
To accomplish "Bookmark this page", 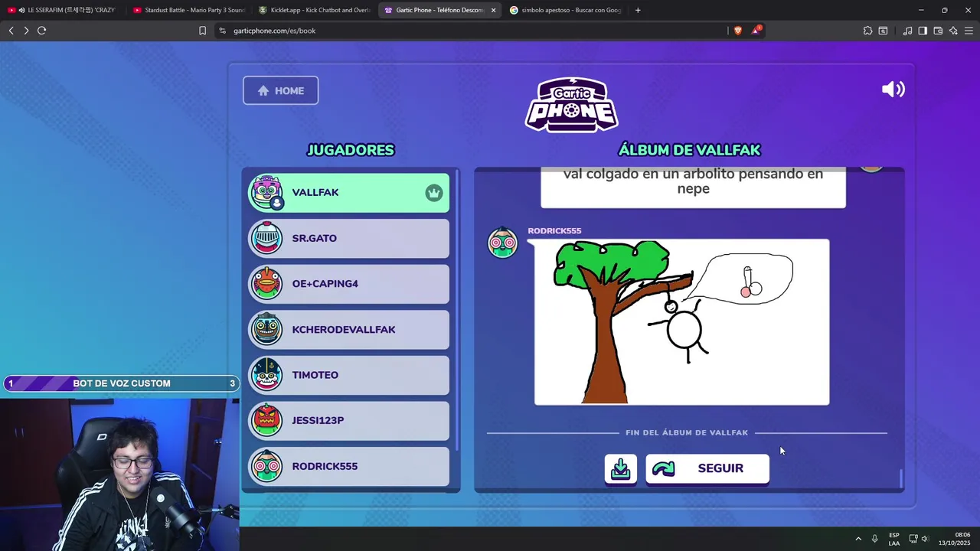I will click(202, 31).
